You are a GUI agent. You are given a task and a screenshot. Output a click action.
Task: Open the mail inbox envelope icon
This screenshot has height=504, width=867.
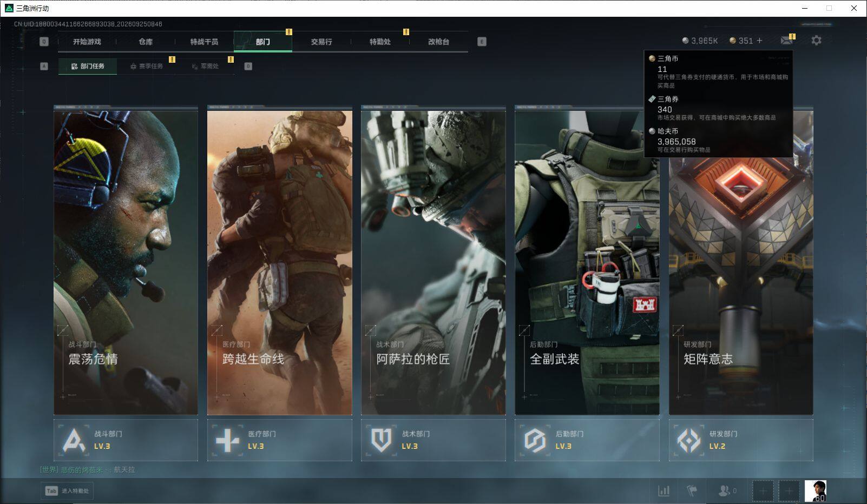[x=786, y=41]
